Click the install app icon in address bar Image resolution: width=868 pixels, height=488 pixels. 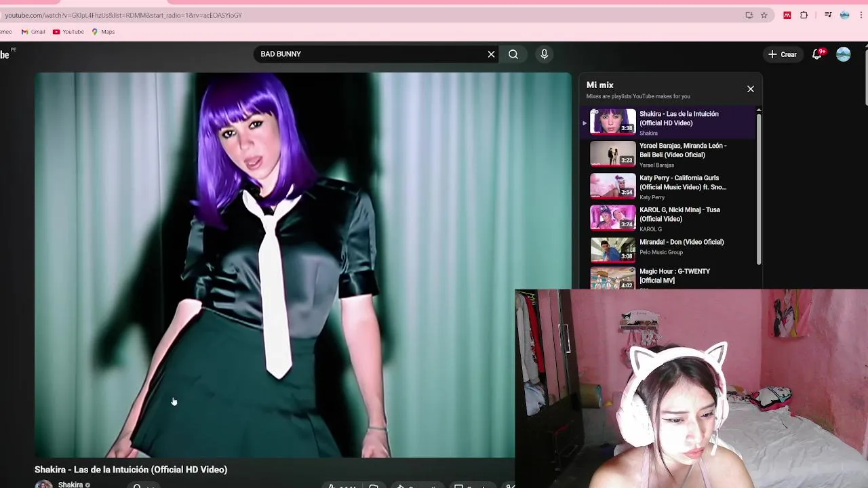pyautogui.click(x=749, y=15)
